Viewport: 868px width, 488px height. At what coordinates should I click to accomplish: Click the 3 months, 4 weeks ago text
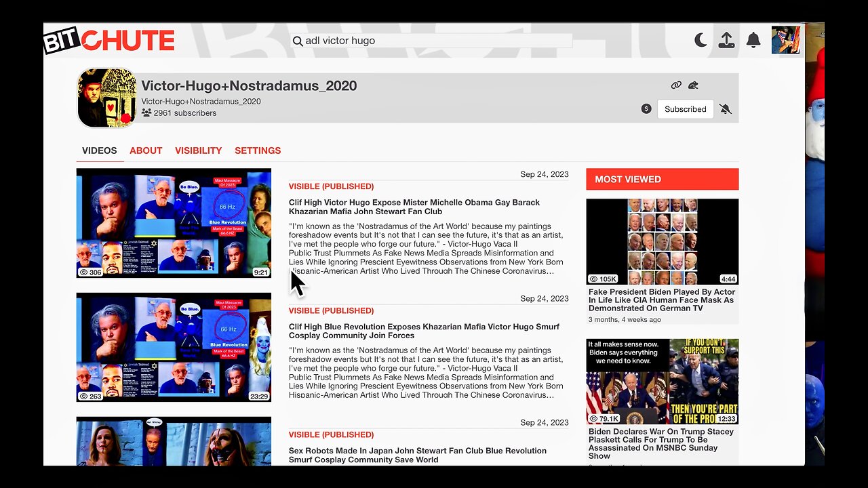click(x=625, y=320)
